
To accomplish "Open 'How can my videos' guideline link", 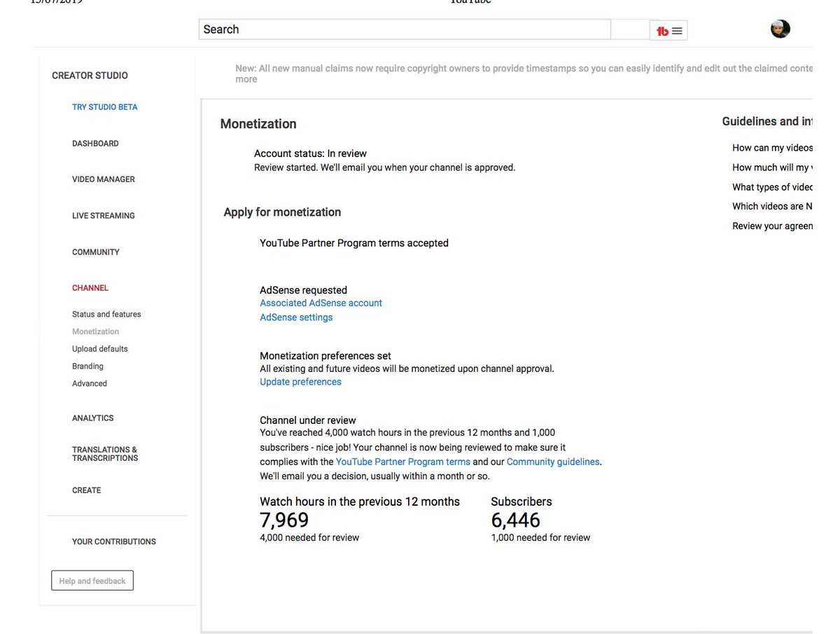I will [773, 148].
